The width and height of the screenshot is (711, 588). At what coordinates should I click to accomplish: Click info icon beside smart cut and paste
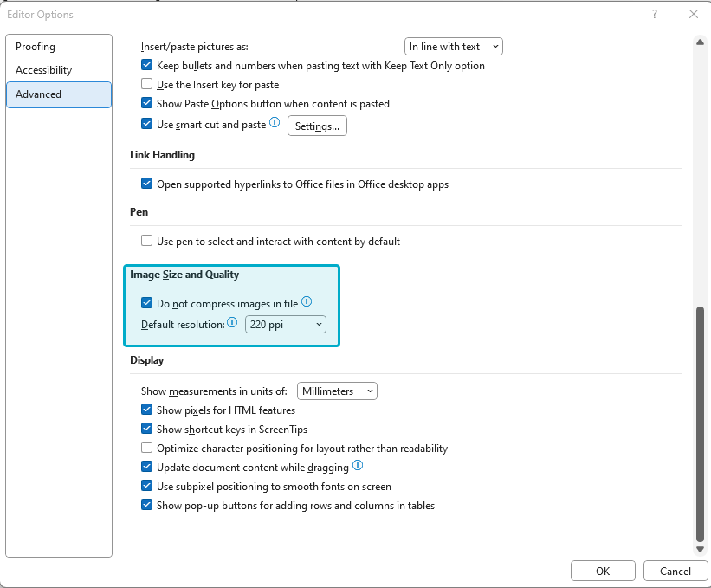click(x=275, y=122)
